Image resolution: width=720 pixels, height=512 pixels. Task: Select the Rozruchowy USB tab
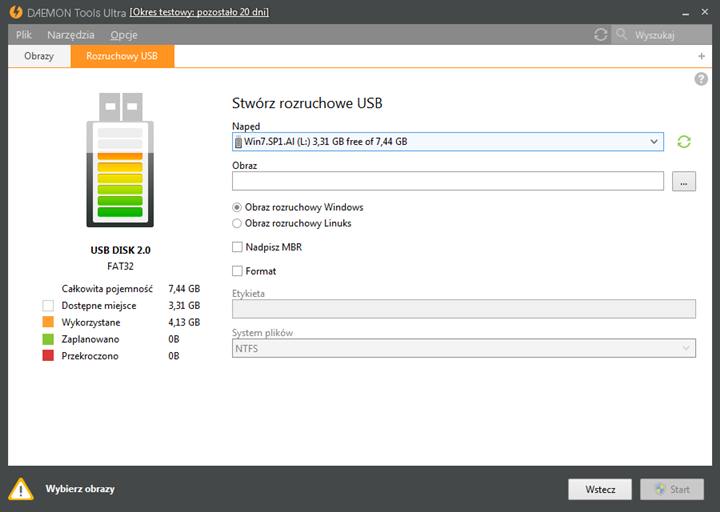tap(122, 56)
